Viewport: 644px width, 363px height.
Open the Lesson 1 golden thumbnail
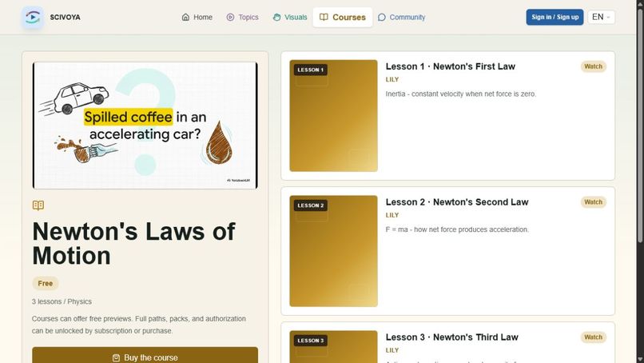point(333,115)
